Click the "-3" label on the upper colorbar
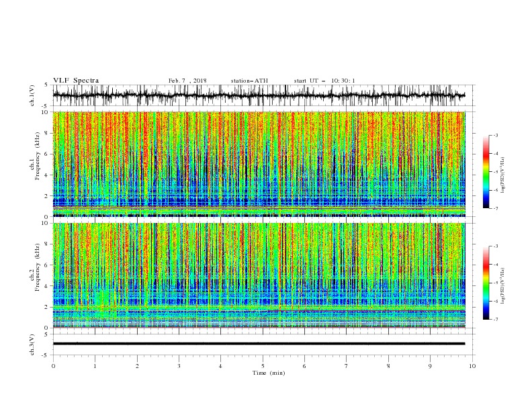The height and width of the screenshot is (411, 532). (495, 135)
